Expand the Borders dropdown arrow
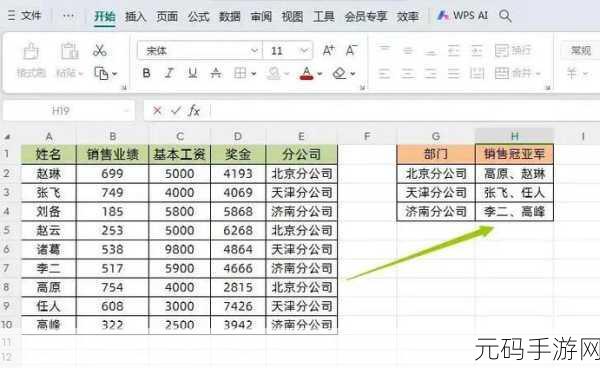The height and width of the screenshot is (368, 600). [253, 73]
